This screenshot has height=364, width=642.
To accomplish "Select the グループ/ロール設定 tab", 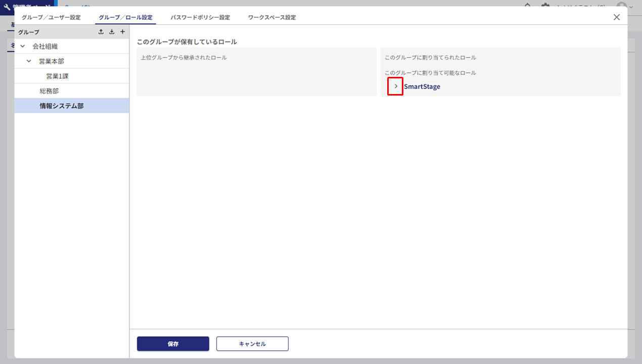I will coord(125,17).
